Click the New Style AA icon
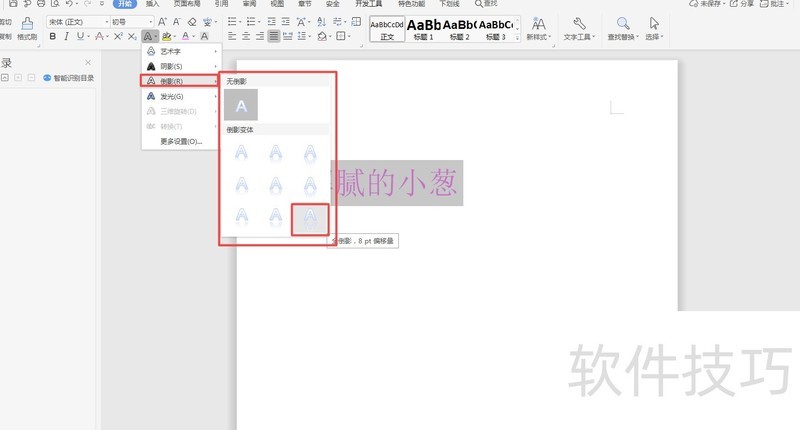This screenshot has height=430, width=800. pyautogui.click(x=538, y=23)
